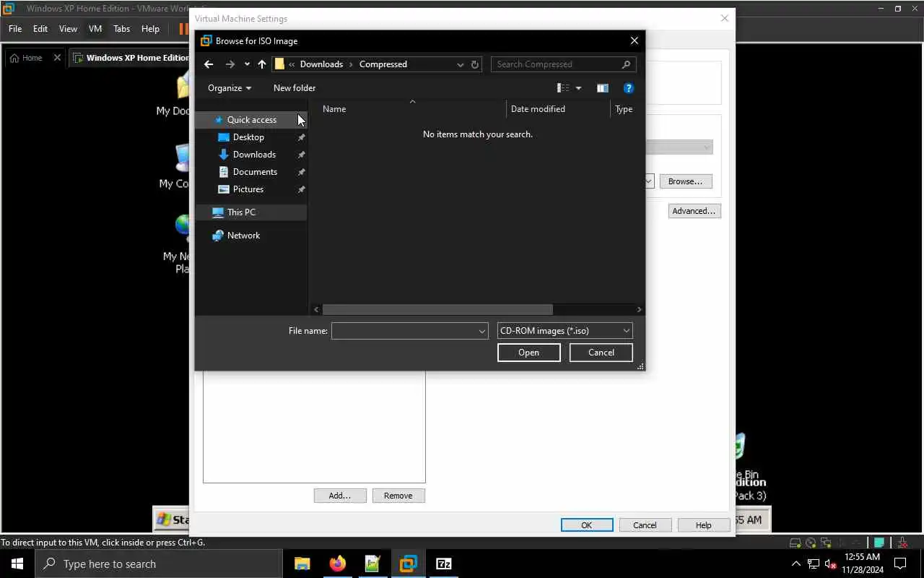Image resolution: width=924 pixels, height=578 pixels.
Task: Click the forward navigation arrow in the dialog
Action: point(230,64)
